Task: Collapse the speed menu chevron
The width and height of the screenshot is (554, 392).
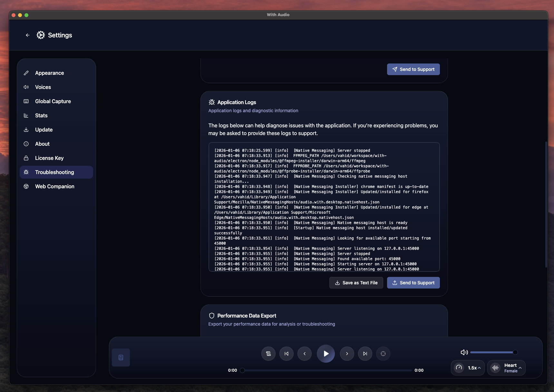Action: coord(479,368)
